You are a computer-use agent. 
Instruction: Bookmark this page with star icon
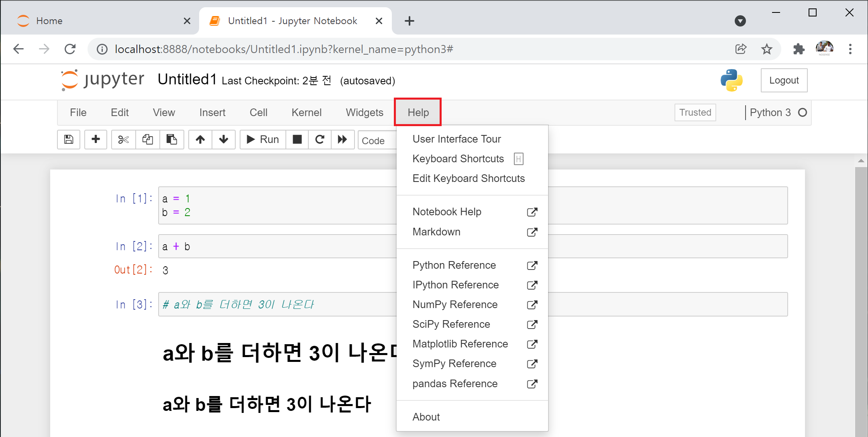click(766, 49)
